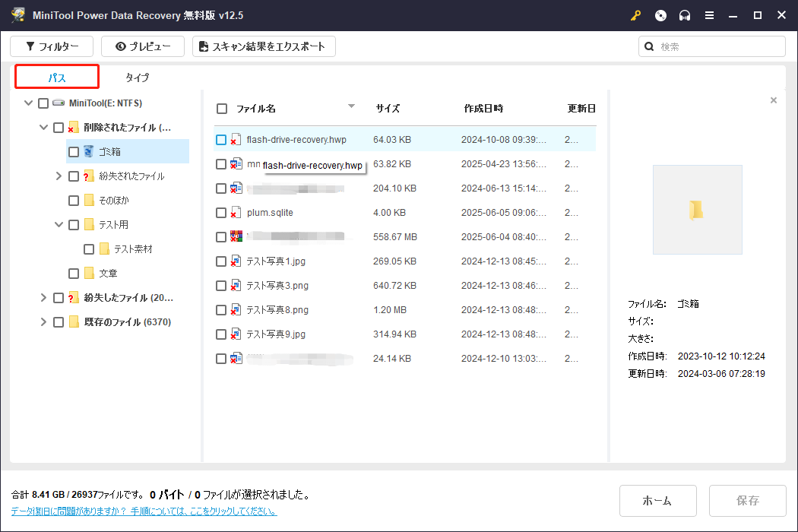Click image icon of テスト写真1.jpg
The image size is (798, 532).
[x=236, y=261]
